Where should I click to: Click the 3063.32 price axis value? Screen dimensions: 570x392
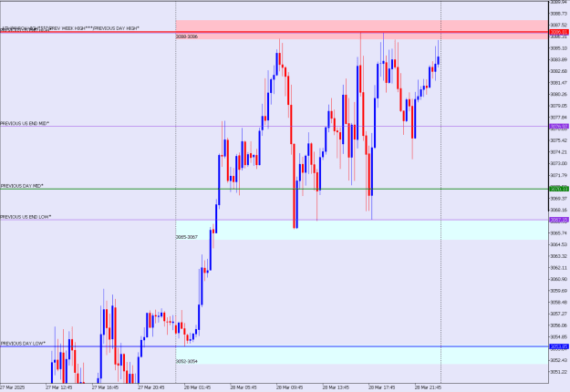coord(559,256)
